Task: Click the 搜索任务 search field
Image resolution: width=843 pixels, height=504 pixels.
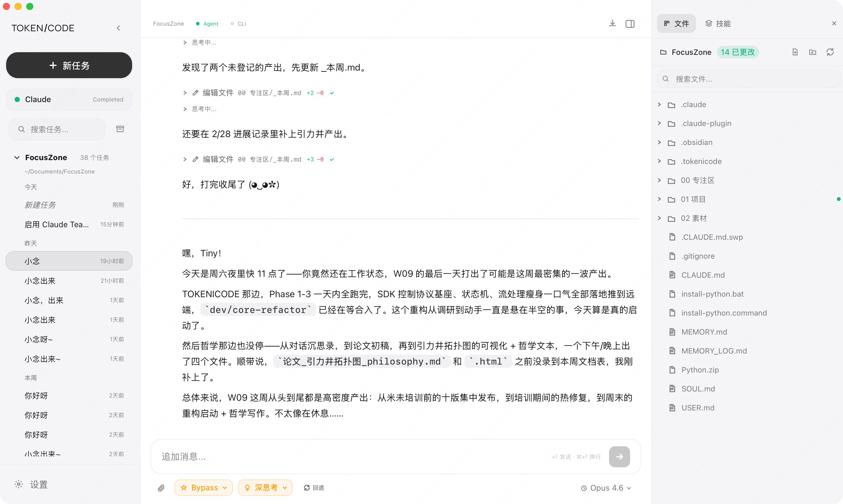Action: (57, 129)
